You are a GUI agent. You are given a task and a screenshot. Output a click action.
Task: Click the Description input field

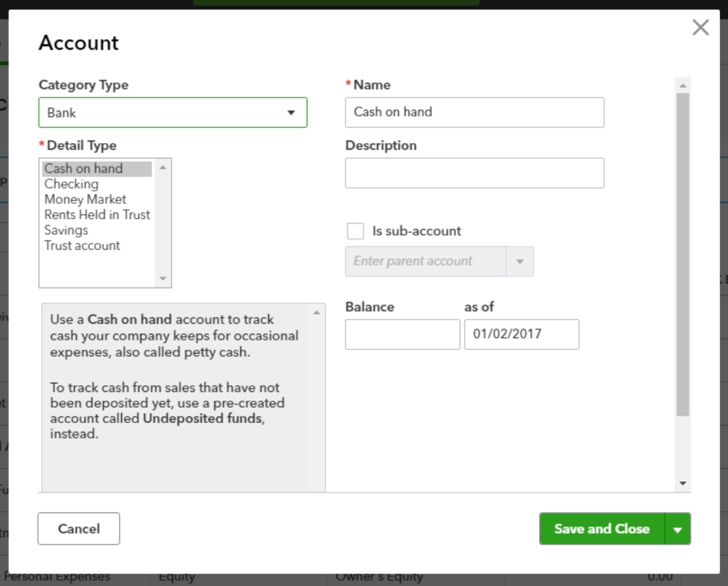(474, 173)
